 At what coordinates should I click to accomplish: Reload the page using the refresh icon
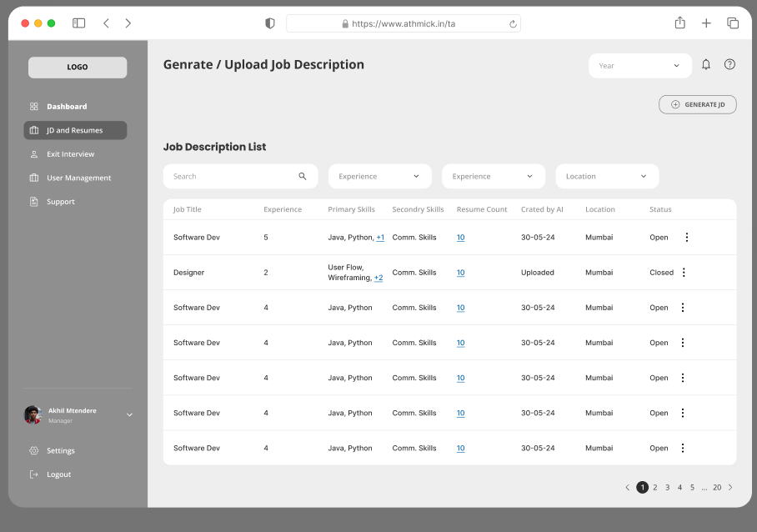[x=513, y=23]
